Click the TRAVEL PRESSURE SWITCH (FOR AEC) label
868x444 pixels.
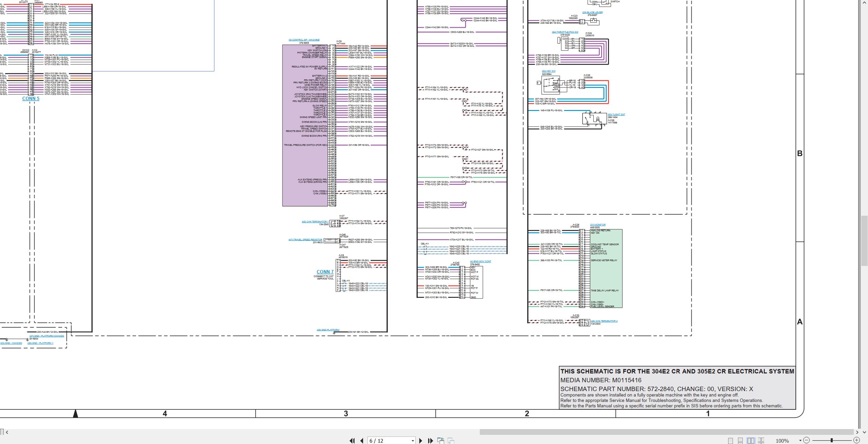(305, 145)
